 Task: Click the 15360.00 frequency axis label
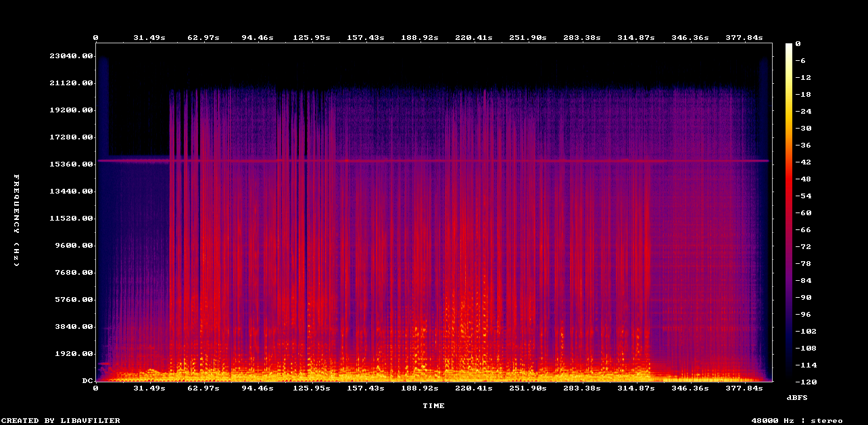71,164
